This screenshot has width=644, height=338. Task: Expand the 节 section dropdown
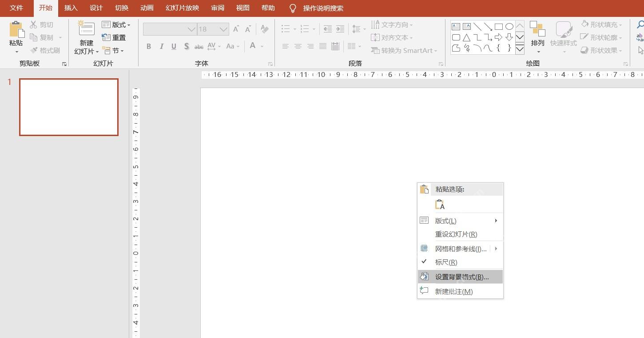point(113,51)
